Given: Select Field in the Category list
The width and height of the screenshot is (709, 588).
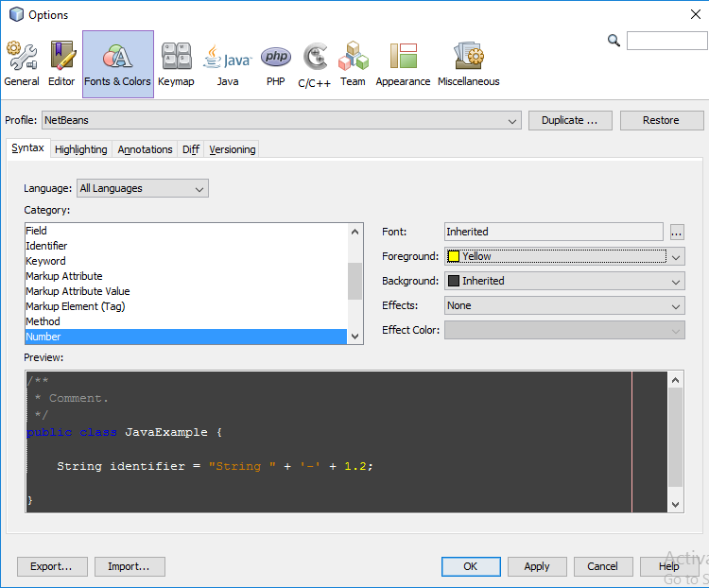Looking at the screenshot, I should pyautogui.click(x=186, y=231).
